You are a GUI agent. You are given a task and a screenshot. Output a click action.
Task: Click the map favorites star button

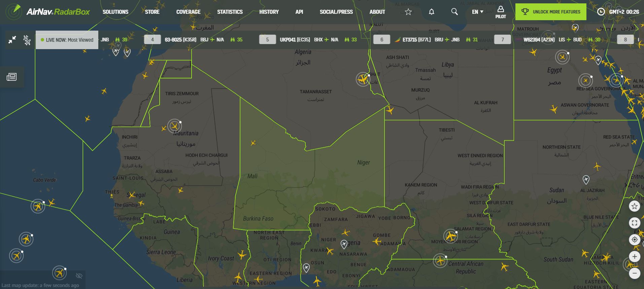coord(634,206)
